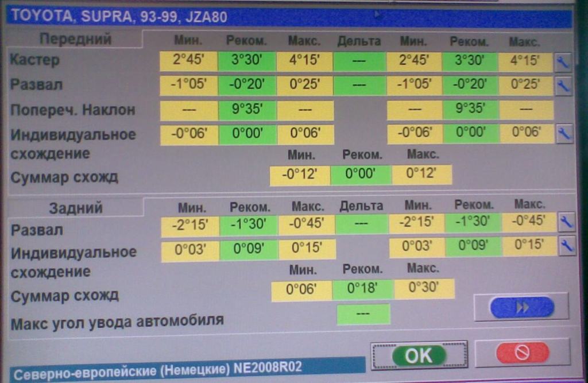588x383 pixels.
Task: Click the 0°30' maximum rear total toe cell
Action: [425, 289]
